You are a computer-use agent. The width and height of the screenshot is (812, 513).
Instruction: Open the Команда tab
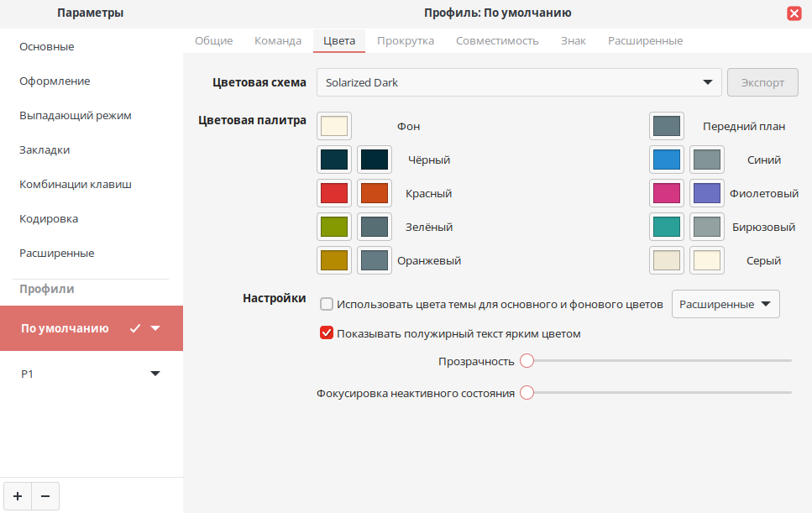point(278,40)
